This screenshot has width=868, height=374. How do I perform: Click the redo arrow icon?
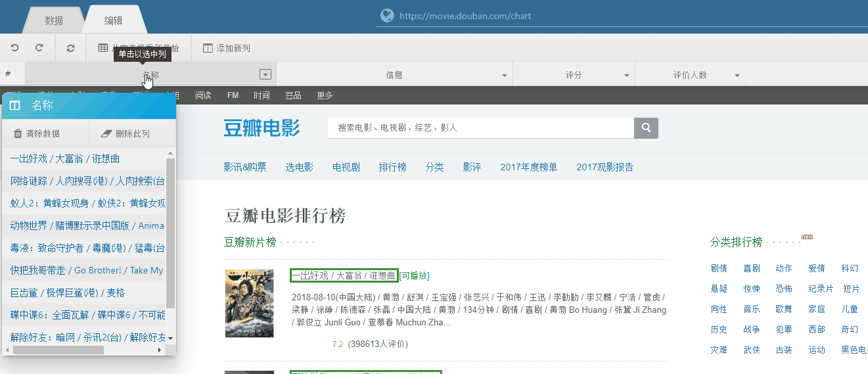click(x=39, y=48)
